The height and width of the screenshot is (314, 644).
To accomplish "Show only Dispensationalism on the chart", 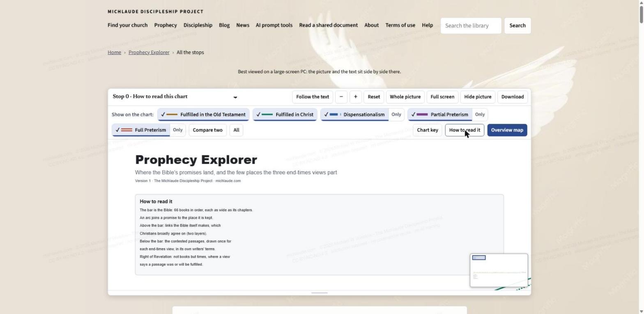I will click(396, 115).
